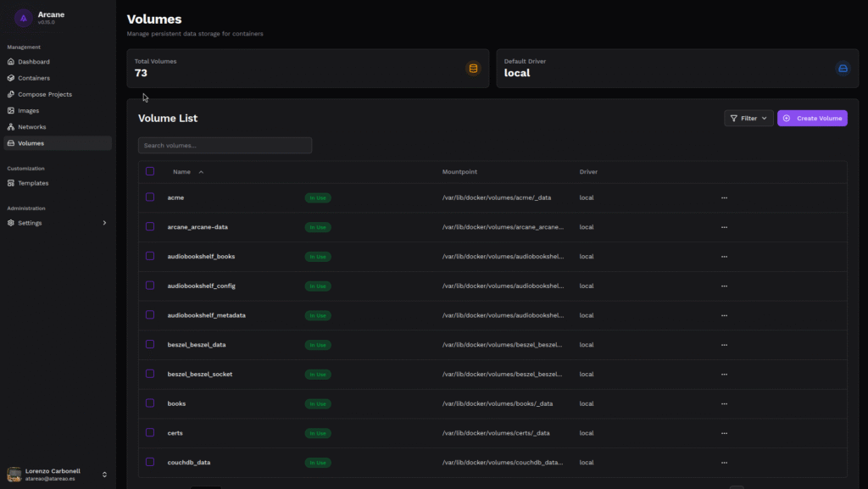Toggle the select-all volumes checkbox
This screenshot has width=868, height=489.
pos(150,171)
